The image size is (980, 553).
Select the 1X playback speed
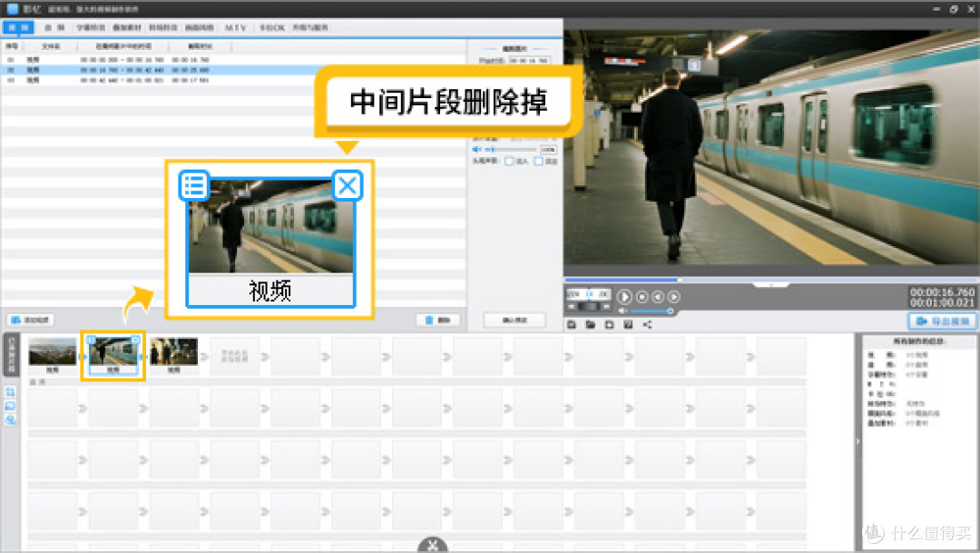589,293
